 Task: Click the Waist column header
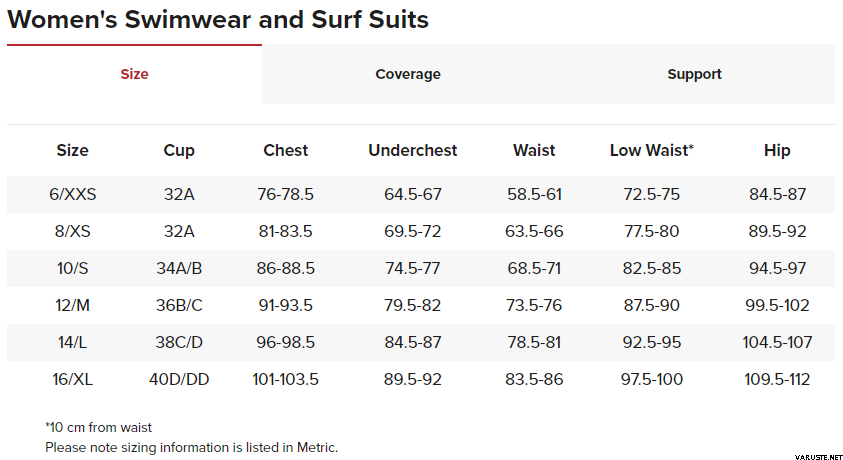coord(534,150)
